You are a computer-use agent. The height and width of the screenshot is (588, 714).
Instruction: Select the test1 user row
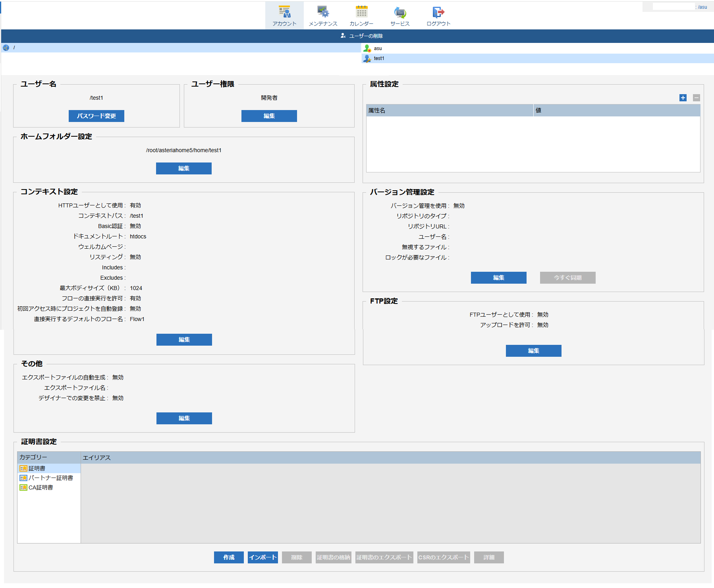pos(538,58)
